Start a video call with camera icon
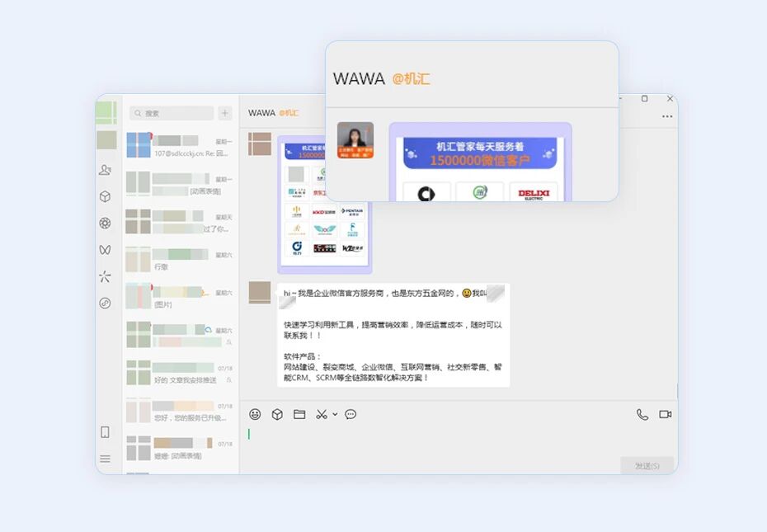Viewport: 767px width, 532px height. [666, 414]
